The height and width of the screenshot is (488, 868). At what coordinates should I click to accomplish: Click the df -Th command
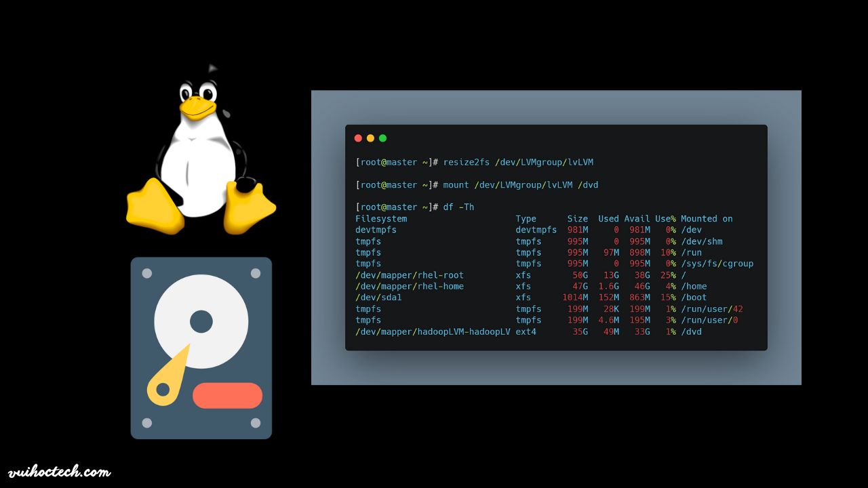click(459, 207)
